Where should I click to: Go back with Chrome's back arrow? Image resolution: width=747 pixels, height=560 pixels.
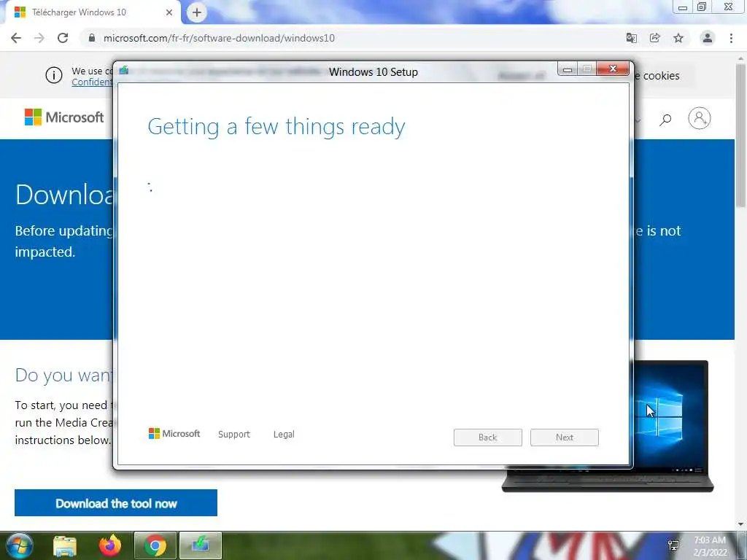pyautogui.click(x=16, y=38)
